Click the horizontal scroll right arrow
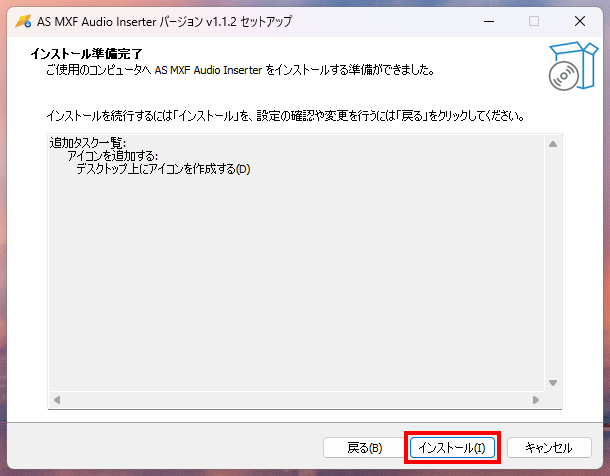 [536, 400]
